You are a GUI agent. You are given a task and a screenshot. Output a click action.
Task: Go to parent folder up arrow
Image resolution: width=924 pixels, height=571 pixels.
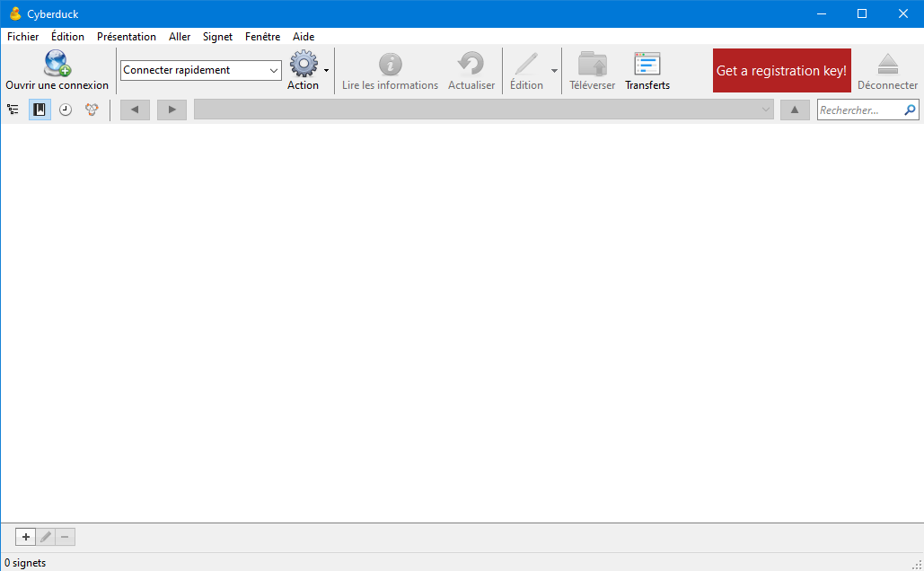point(795,110)
